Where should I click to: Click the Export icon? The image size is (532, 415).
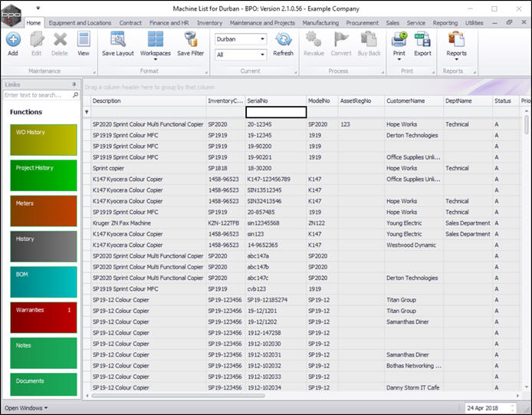422,43
